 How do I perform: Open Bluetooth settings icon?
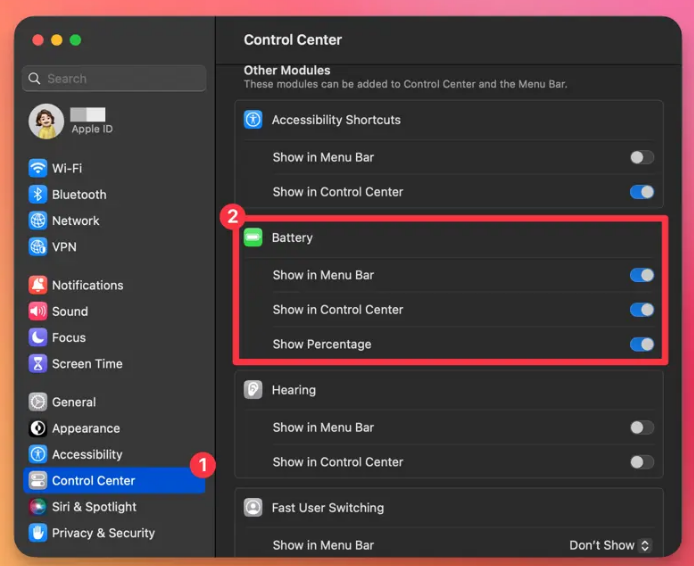pyautogui.click(x=38, y=194)
